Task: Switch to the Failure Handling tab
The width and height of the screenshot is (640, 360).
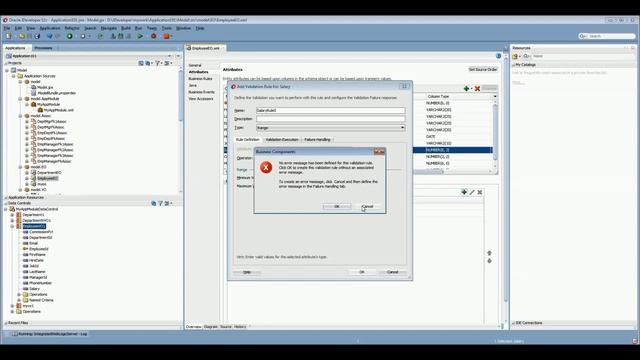Action: (318, 140)
